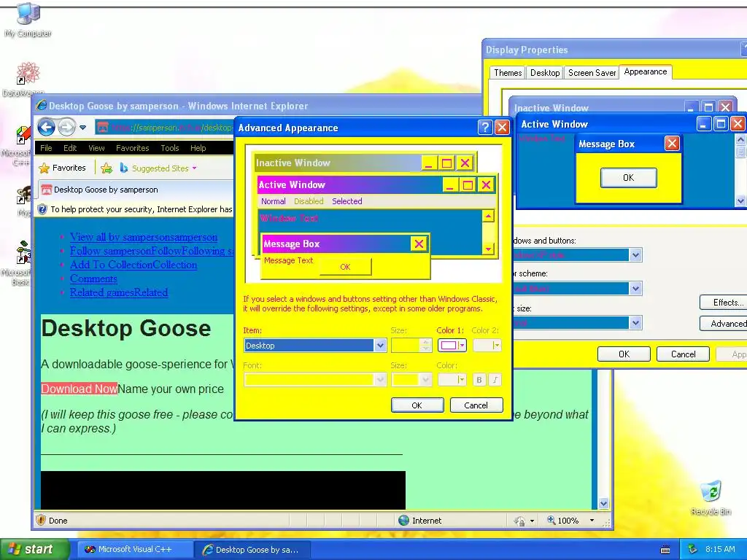Screen dimensions: 747x560
Task: Click the preview scrollbar up arrow in Advanced Appearance
Action: point(488,217)
